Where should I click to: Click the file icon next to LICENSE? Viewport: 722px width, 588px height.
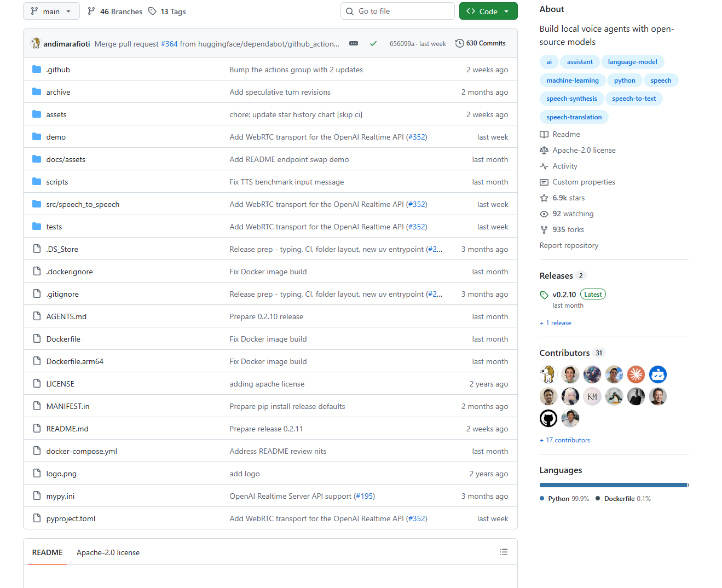[x=37, y=384]
